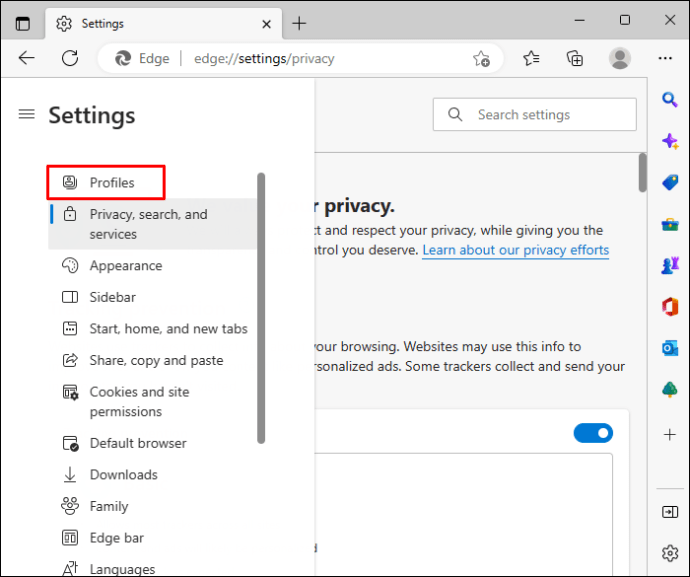Screen dimensions: 690x577
Task: Select Profiles in the settings menu
Action: pyautogui.click(x=111, y=183)
